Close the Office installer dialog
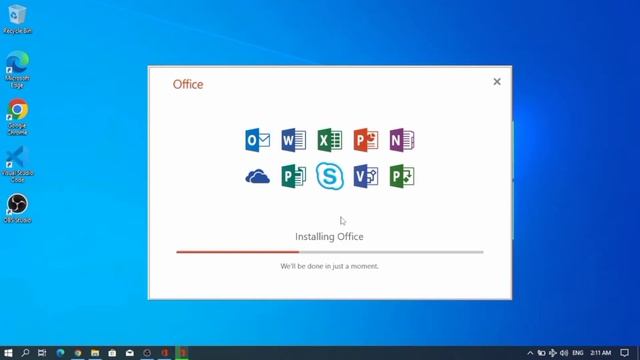This screenshot has width=640, height=360. 497,82
